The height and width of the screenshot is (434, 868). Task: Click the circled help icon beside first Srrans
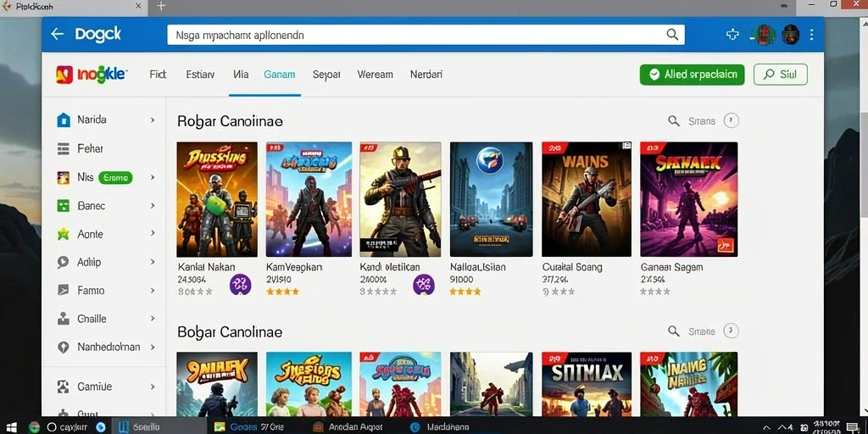coord(732,120)
